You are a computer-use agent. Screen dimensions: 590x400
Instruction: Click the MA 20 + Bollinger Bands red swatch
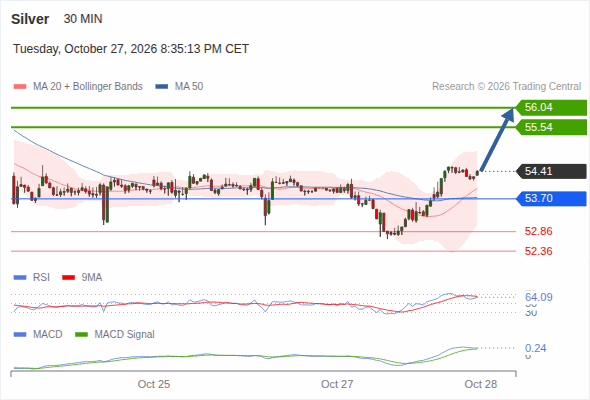tap(20, 87)
